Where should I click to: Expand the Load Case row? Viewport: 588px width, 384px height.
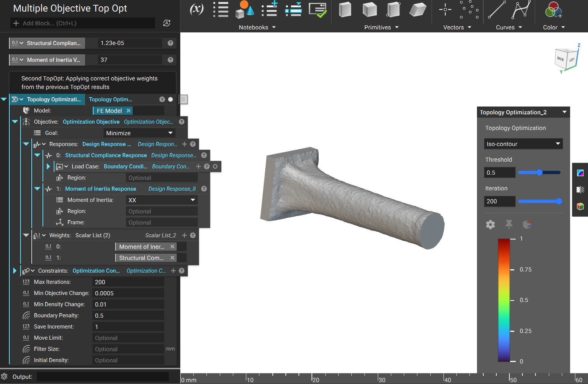[x=48, y=166]
